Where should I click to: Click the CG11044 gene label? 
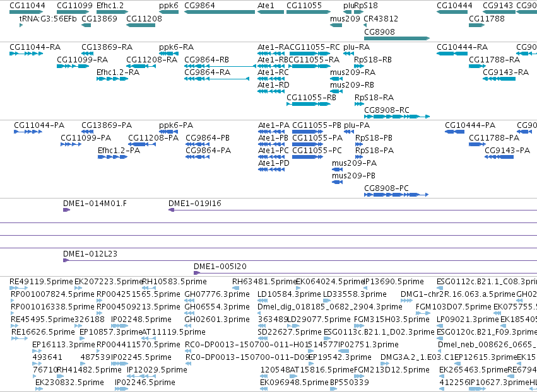coord(27,6)
